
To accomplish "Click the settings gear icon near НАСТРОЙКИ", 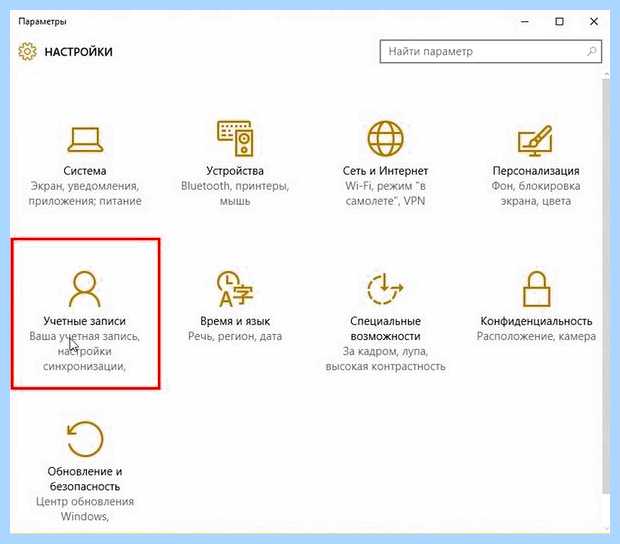I will point(27,51).
